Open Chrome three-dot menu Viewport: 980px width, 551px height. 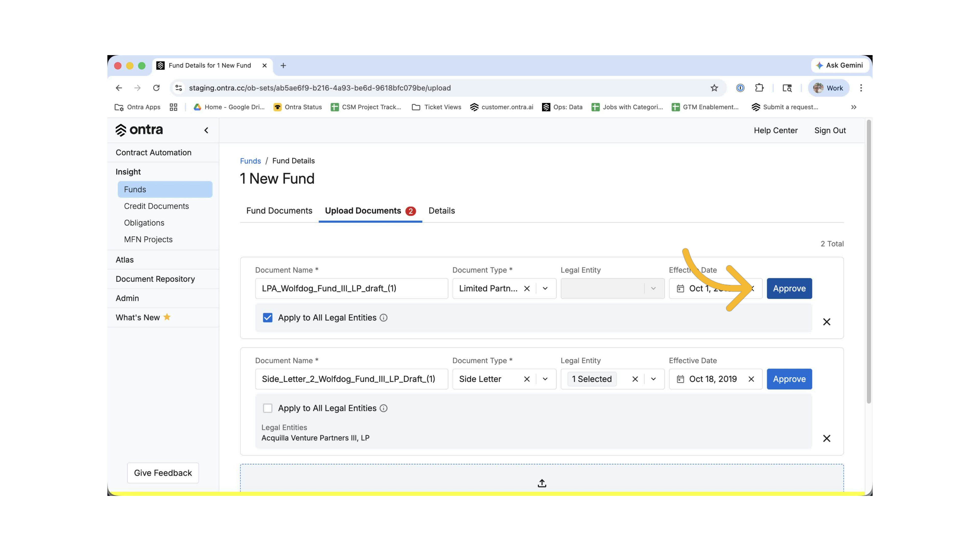tap(861, 88)
